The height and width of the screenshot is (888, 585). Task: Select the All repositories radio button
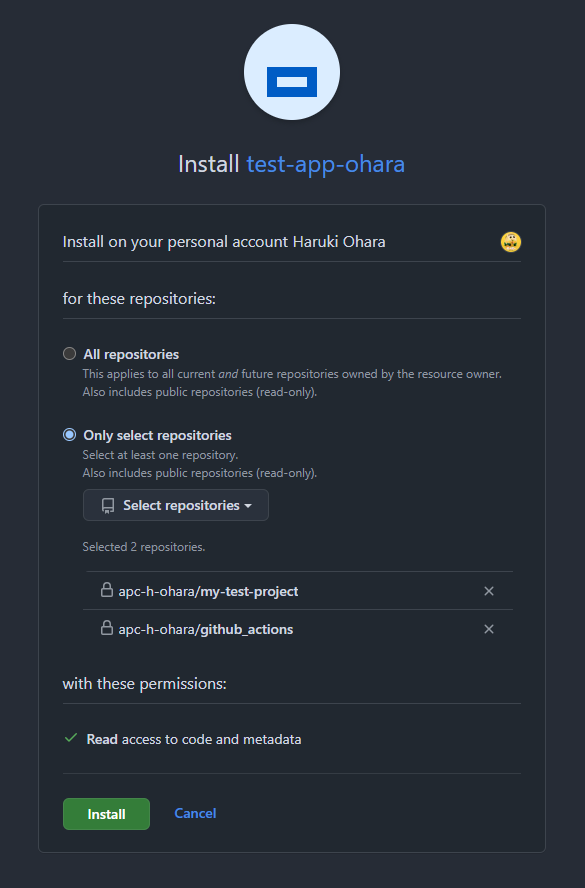pyautogui.click(x=69, y=354)
